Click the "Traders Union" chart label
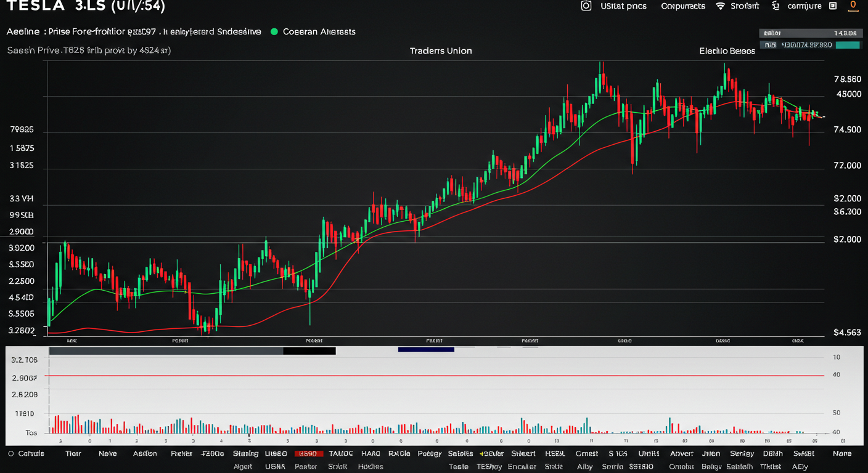This screenshot has width=868, height=473. coord(441,51)
